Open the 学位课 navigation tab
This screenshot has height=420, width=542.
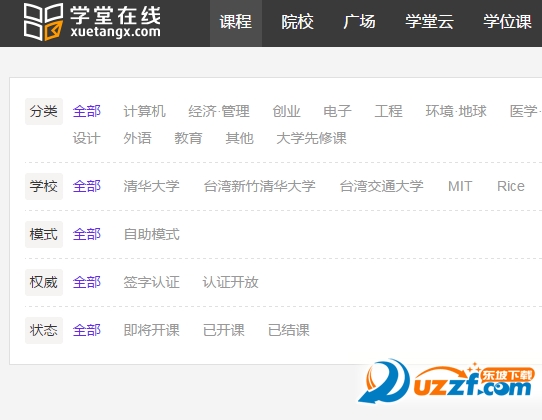507,22
